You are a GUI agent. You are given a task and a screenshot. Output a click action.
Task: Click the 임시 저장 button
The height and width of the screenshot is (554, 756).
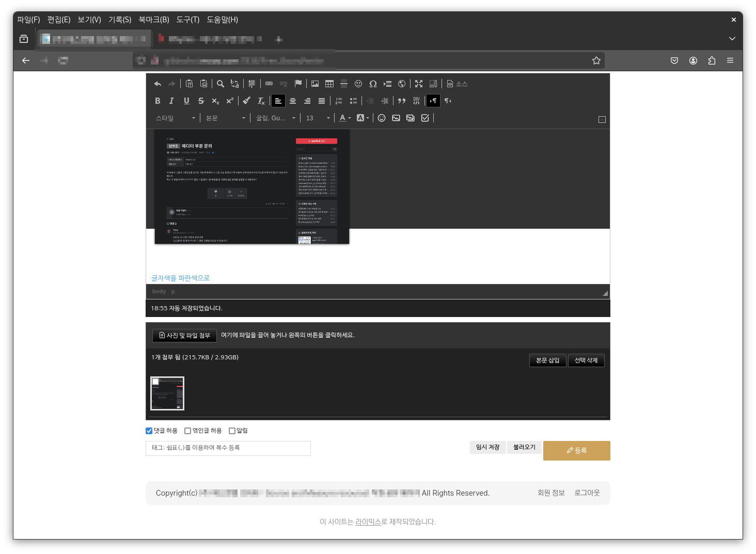point(487,447)
